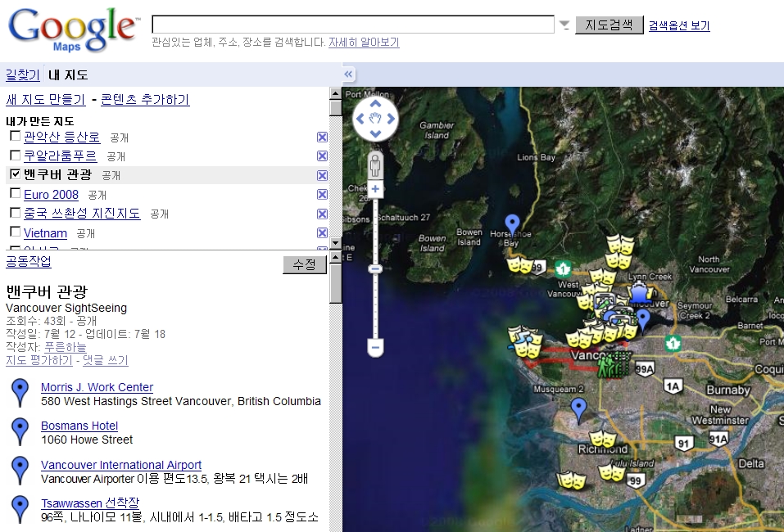The height and width of the screenshot is (532, 784).
Task: Open the Vietnam map link
Action: [45, 233]
